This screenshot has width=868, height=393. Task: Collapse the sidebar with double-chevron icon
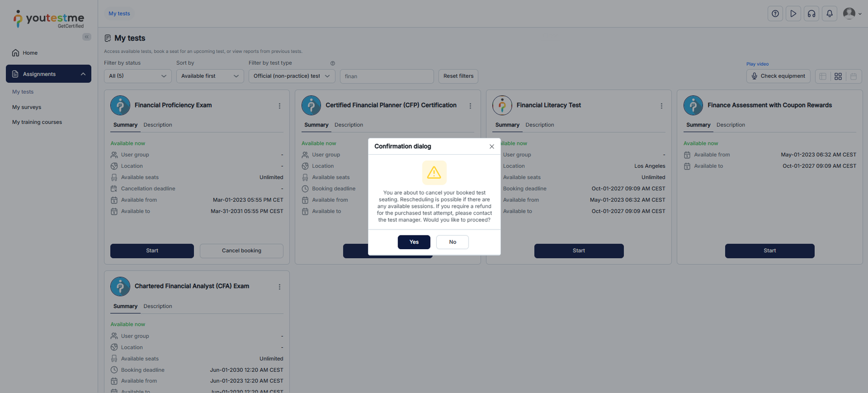click(87, 37)
